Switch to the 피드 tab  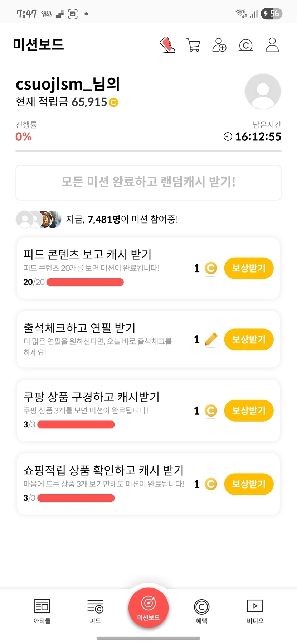(95, 611)
